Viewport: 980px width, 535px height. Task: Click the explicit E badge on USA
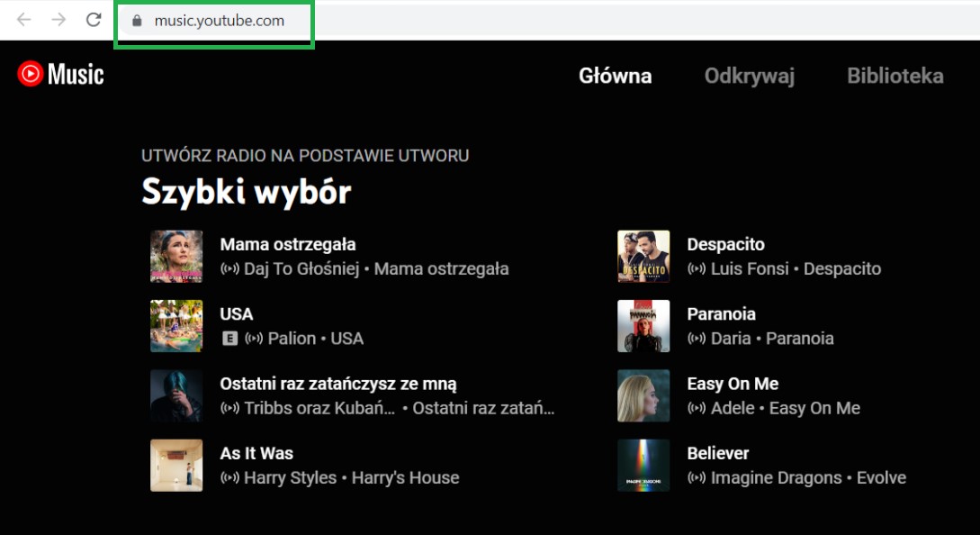(x=230, y=339)
